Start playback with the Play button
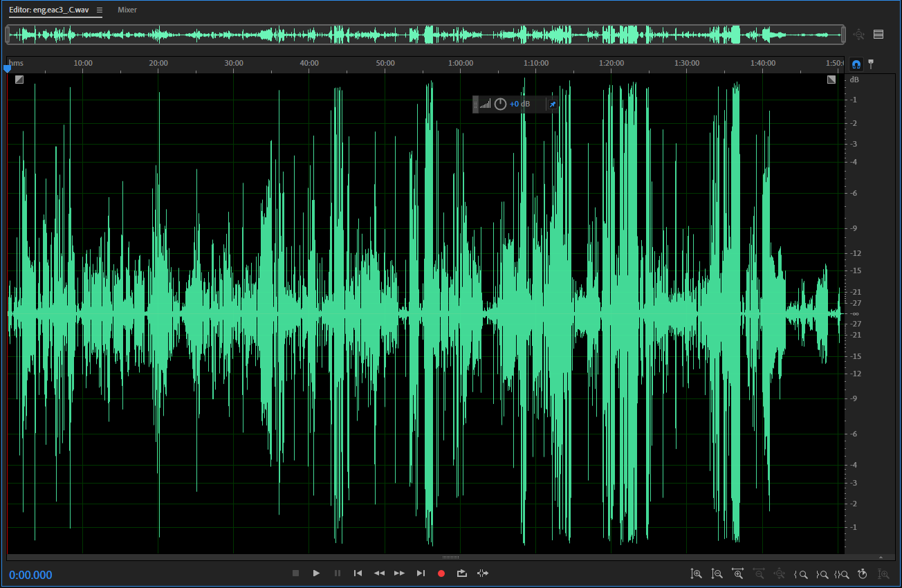 (x=316, y=573)
